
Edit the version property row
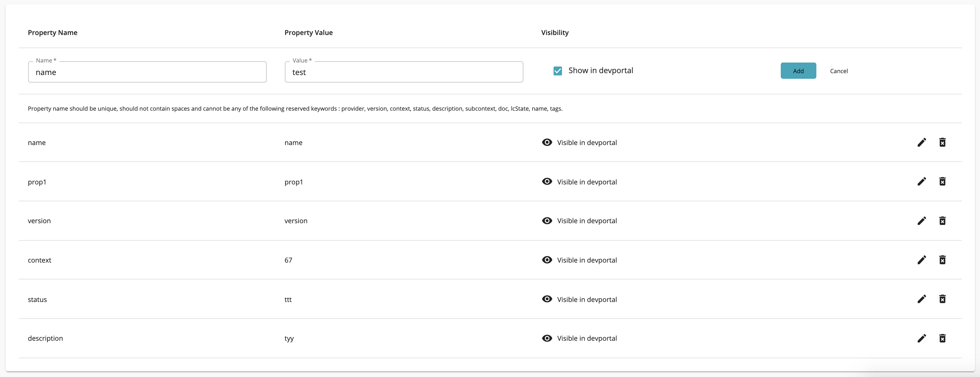pyautogui.click(x=922, y=221)
